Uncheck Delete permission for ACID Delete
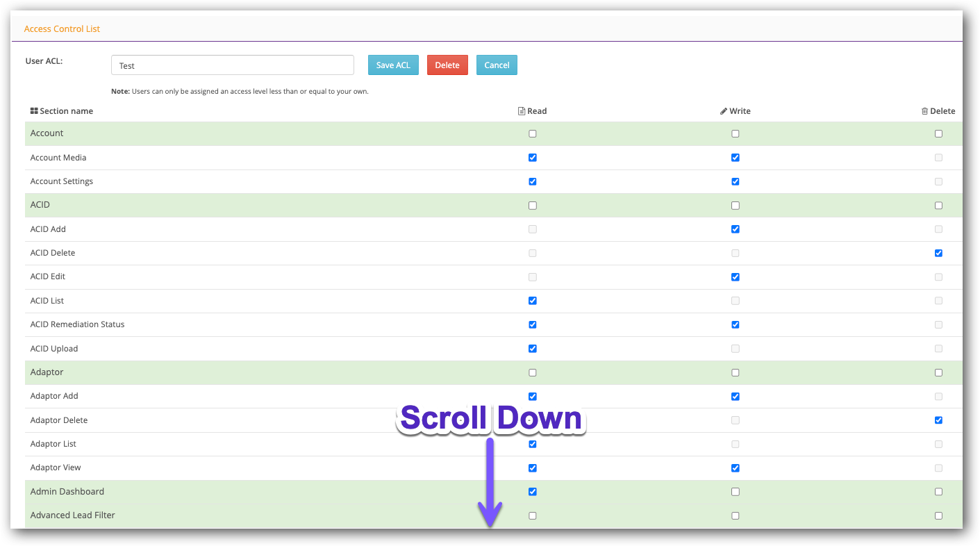The width and height of the screenshot is (980, 546). point(938,253)
